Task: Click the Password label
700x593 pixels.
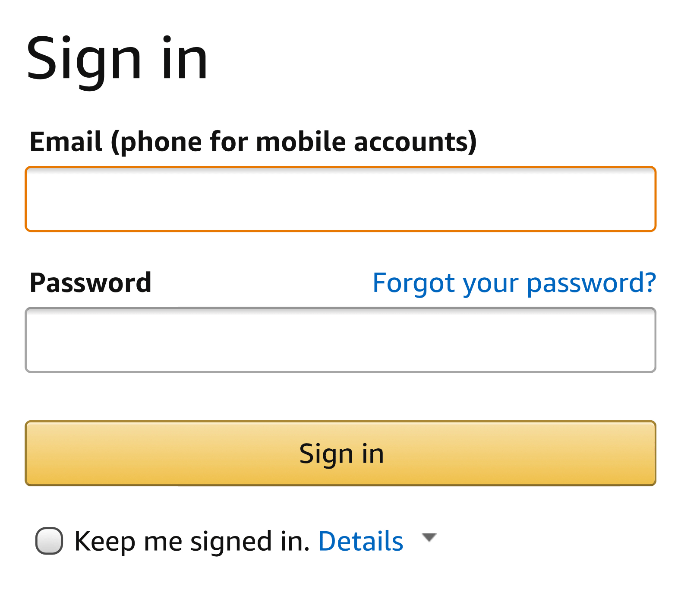Action: point(91,283)
